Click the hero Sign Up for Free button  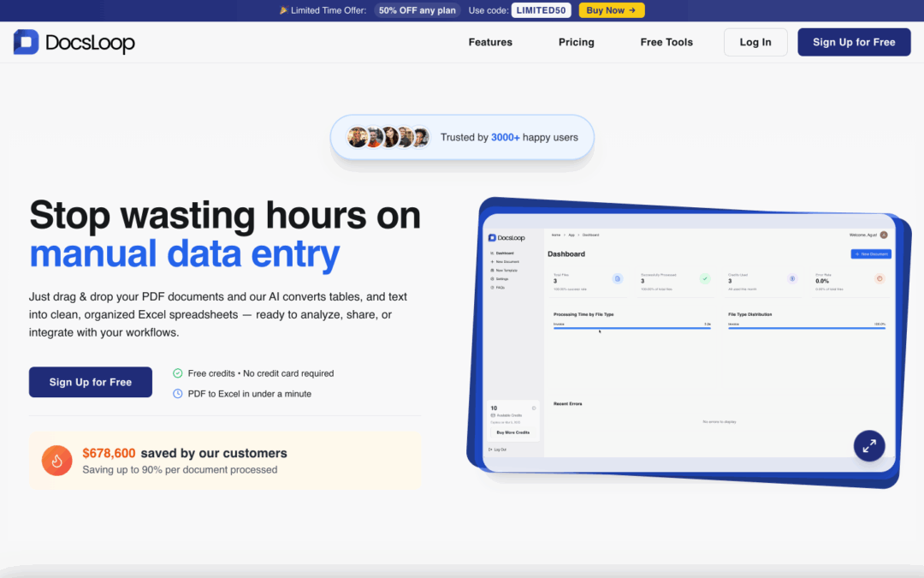pos(91,382)
